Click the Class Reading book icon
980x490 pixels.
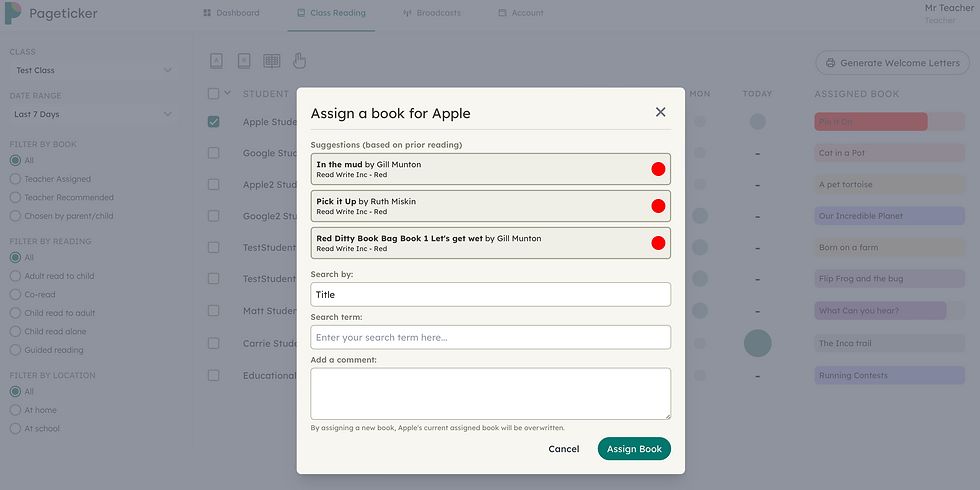coord(301,12)
